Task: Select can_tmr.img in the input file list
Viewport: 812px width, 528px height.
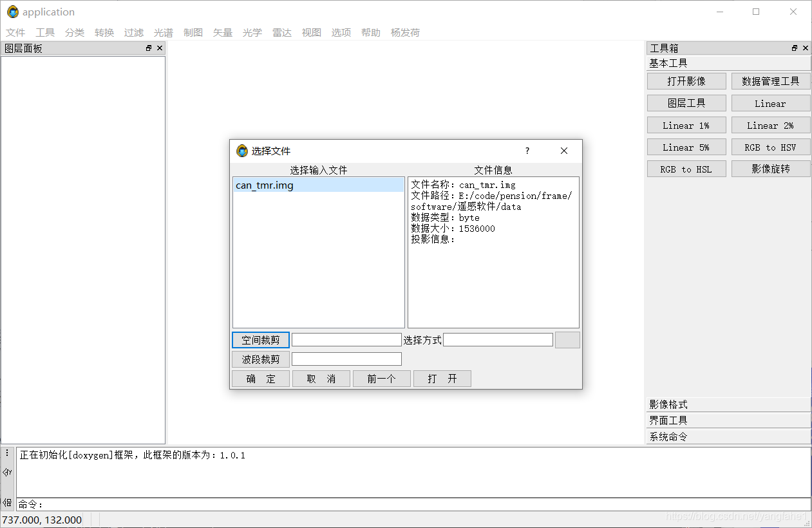Action: pyautogui.click(x=319, y=185)
